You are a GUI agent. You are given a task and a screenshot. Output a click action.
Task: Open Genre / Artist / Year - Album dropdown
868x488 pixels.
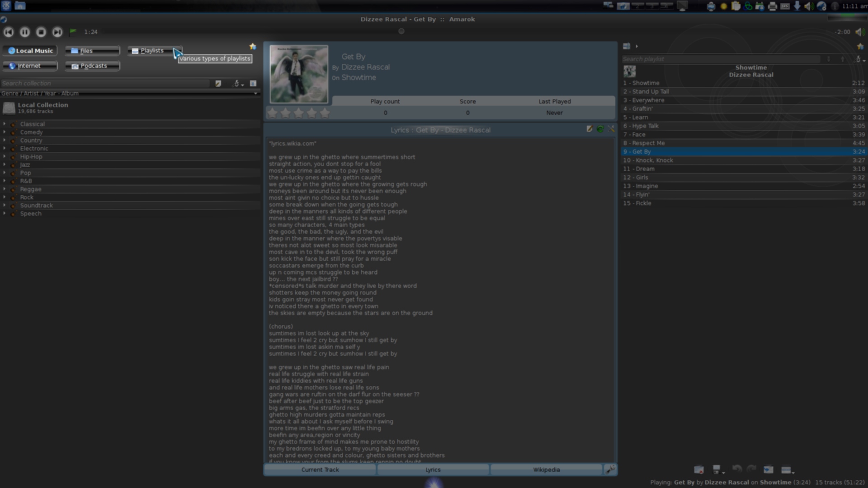(x=130, y=94)
